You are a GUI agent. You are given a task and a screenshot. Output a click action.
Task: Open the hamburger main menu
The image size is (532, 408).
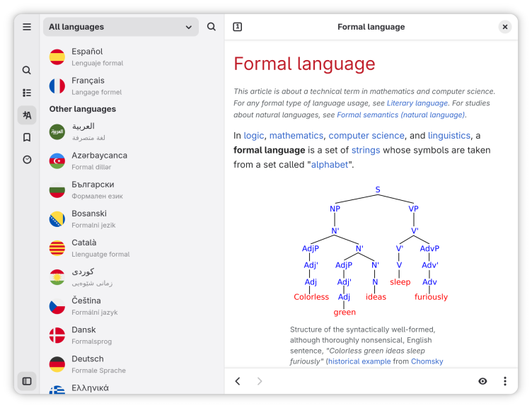(x=27, y=27)
